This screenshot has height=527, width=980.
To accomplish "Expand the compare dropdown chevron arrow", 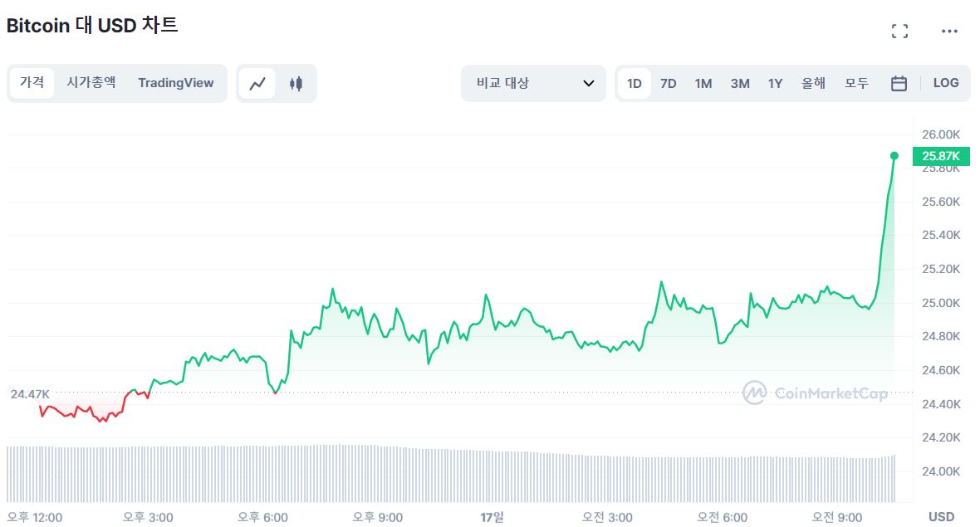I will point(589,83).
